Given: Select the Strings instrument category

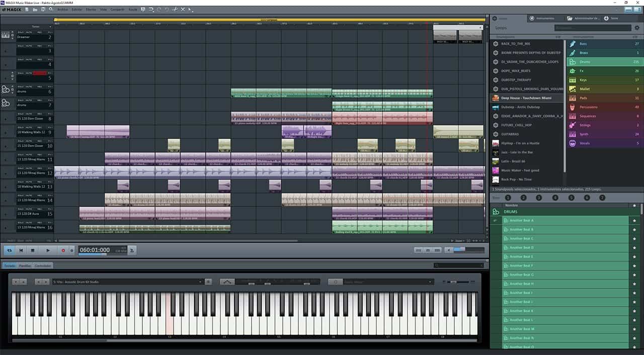Looking at the screenshot, I should [604, 125].
